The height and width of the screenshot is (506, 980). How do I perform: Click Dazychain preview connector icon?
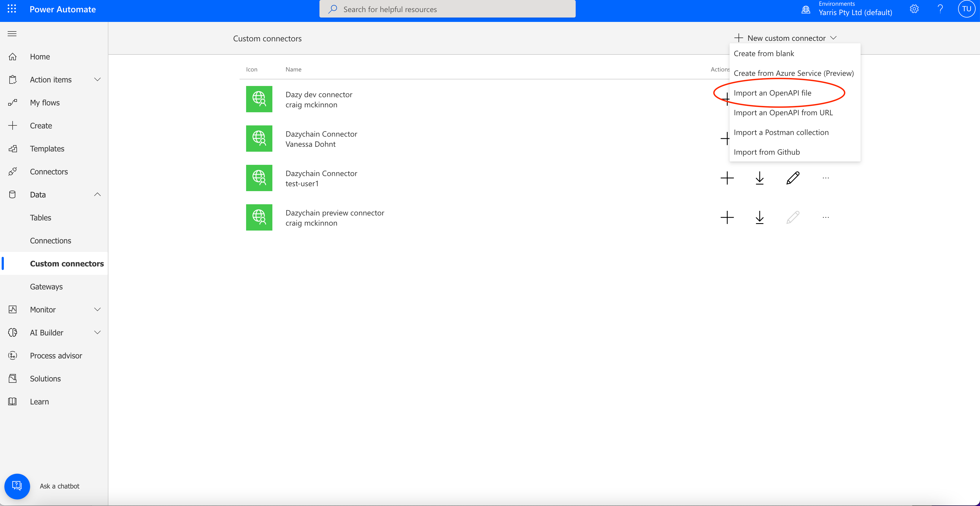(259, 217)
